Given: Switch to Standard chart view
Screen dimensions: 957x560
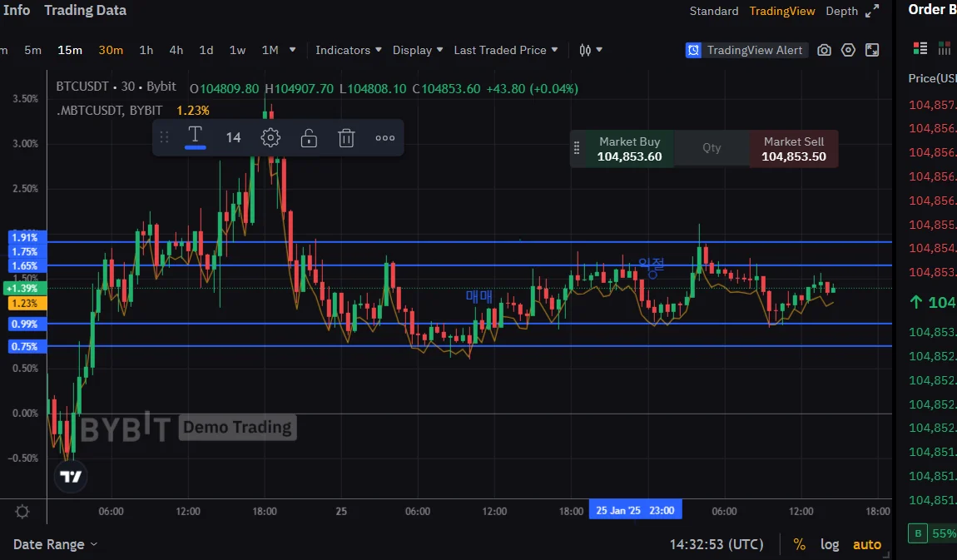Looking at the screenshot, I should point(713,11).
